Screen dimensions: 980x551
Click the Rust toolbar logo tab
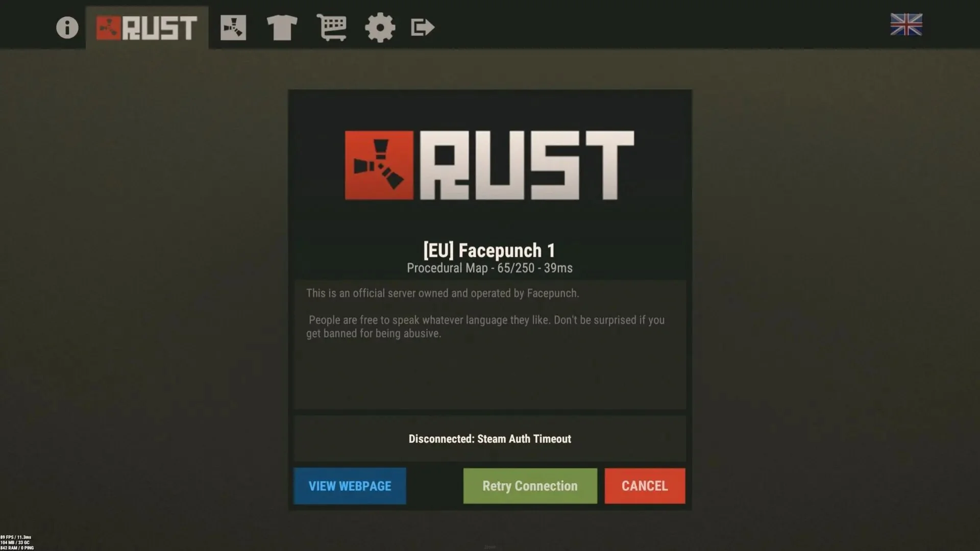coord(146,27)
